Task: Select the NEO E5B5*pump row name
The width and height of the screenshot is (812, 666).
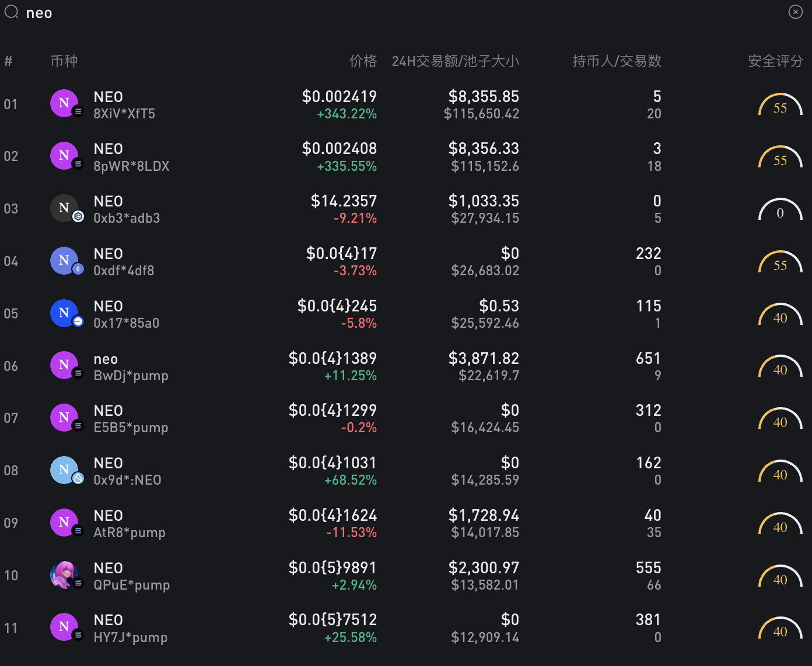Action: (131, 419)
